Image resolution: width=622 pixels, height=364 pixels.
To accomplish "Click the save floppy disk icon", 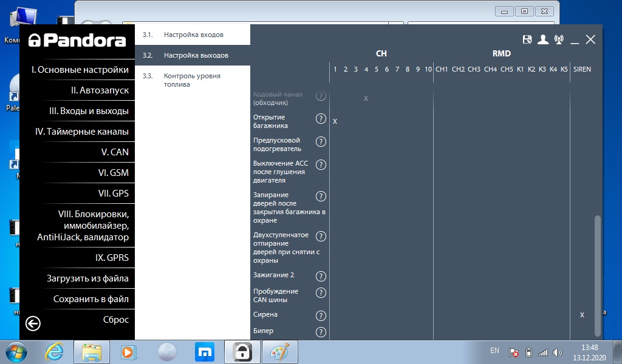I will pyautogui.click(x=527, y=39).
